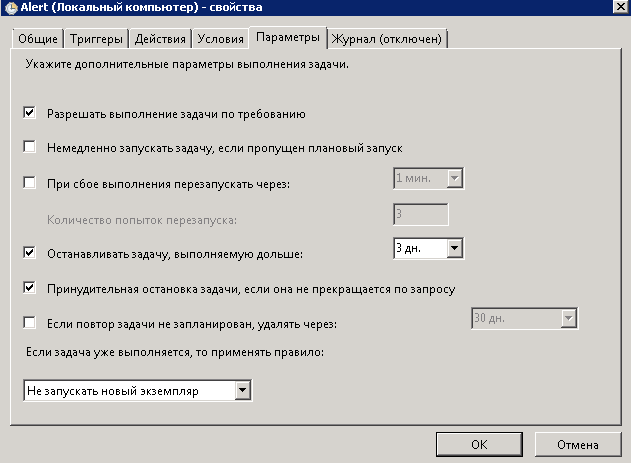631x463 pixels.
Task: Click the restart attempts count field
Action: (x=420, y=214)
